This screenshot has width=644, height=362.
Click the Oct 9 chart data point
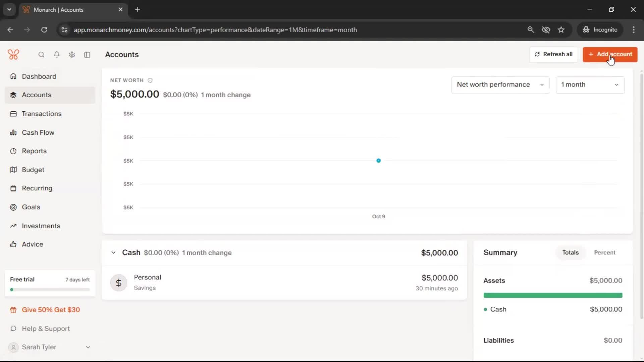click(378, 161)
